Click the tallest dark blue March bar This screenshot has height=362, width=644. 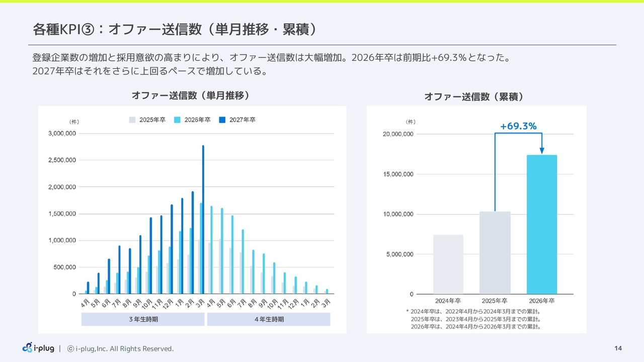pos(203,220)
